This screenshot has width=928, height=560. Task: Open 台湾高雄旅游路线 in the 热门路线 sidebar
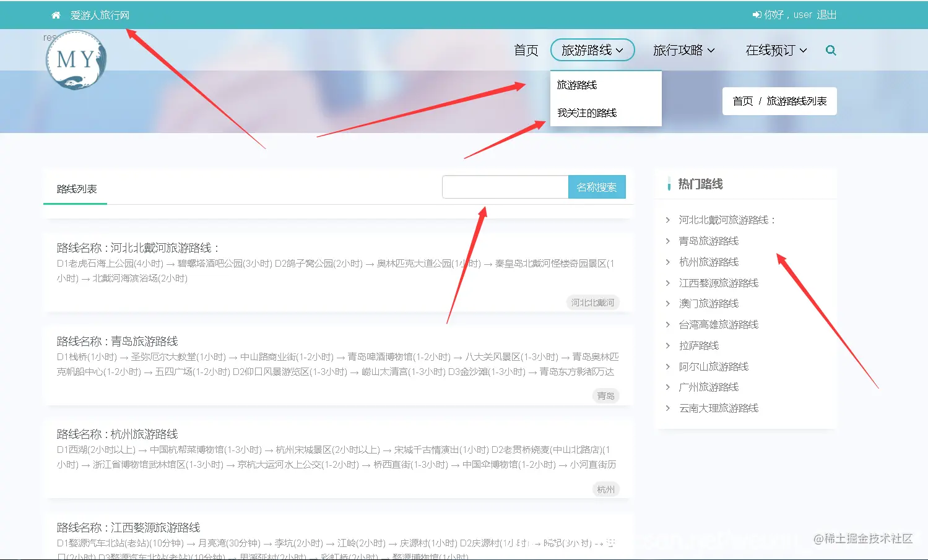719,324
